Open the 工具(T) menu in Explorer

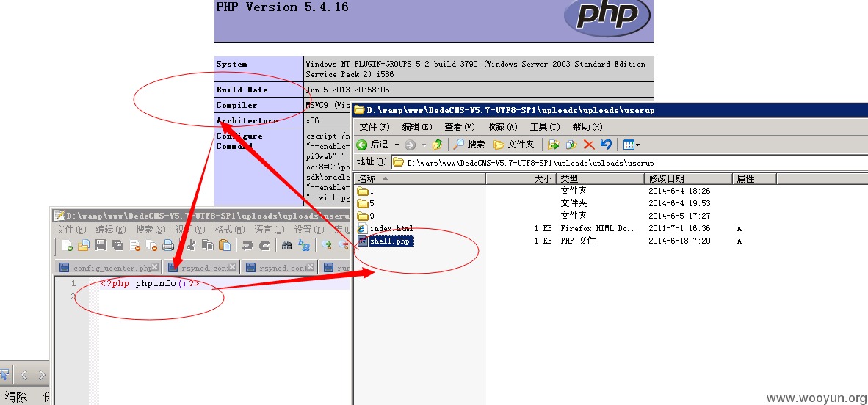[x=545, y=127]
